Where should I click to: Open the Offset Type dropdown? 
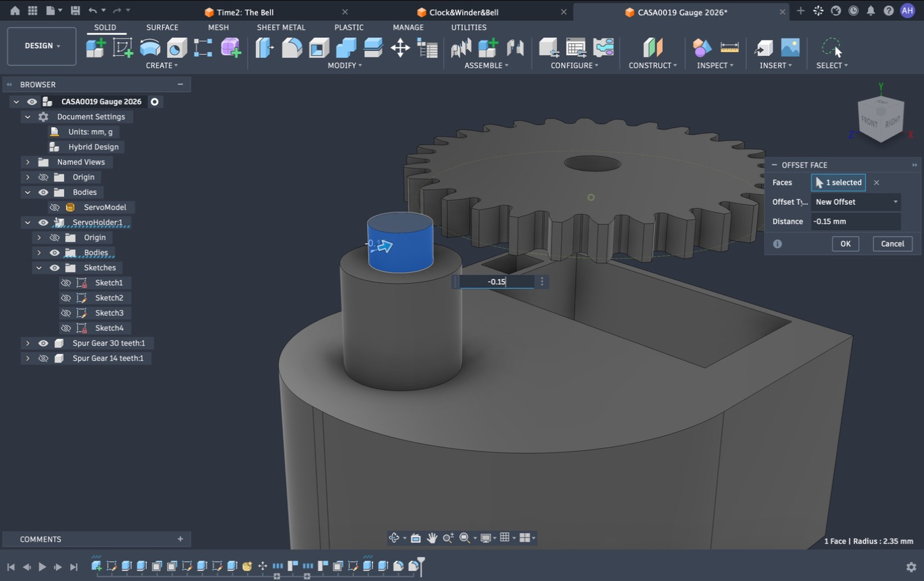[x=856, y=202]
